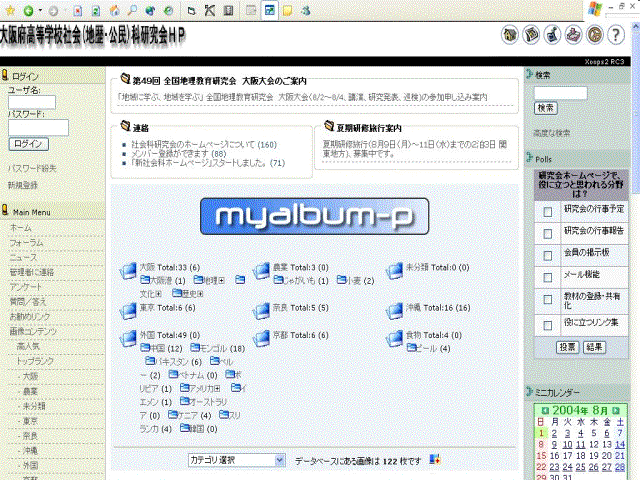Image resolution: width=640 pixels, height=480 pixels.
Task: Open the magnifier search icon in toolbar
Action: pos(132,11)
